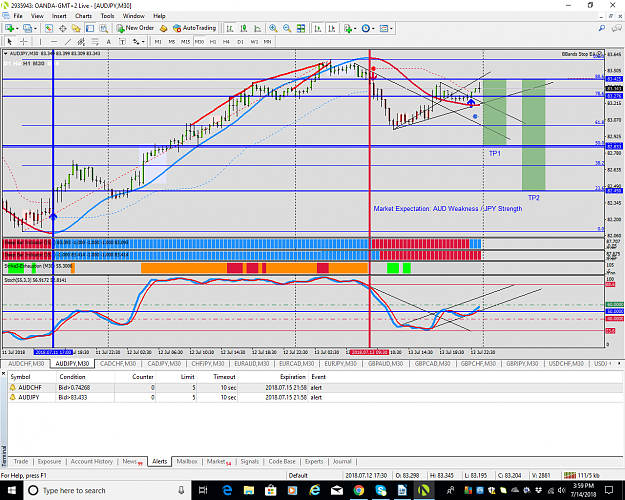Switch timeframe to M15
Screen dimensions: 625x500
pyautogui.click(x=185, y=41)
